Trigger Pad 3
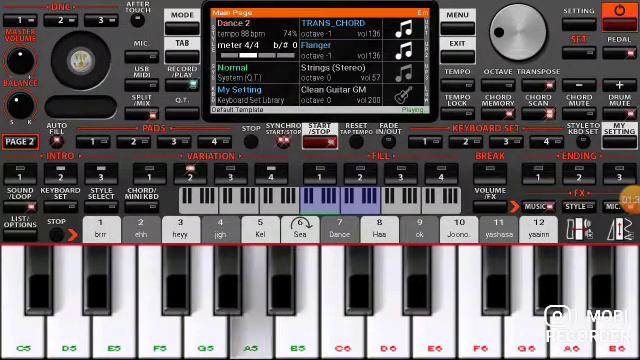The height and width of the screenshot is (360, 640). [174, 142]
